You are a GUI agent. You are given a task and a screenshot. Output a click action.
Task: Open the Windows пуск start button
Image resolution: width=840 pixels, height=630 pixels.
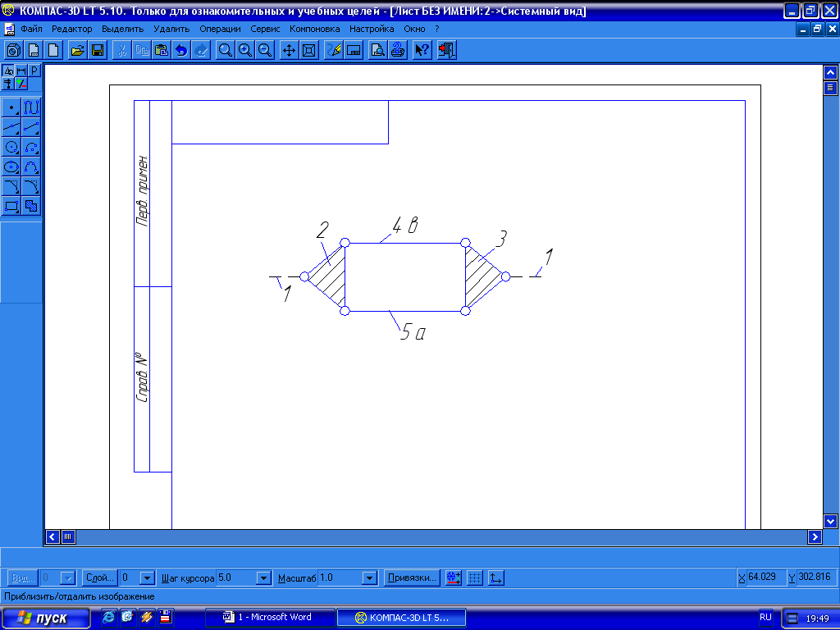point(46,619)
